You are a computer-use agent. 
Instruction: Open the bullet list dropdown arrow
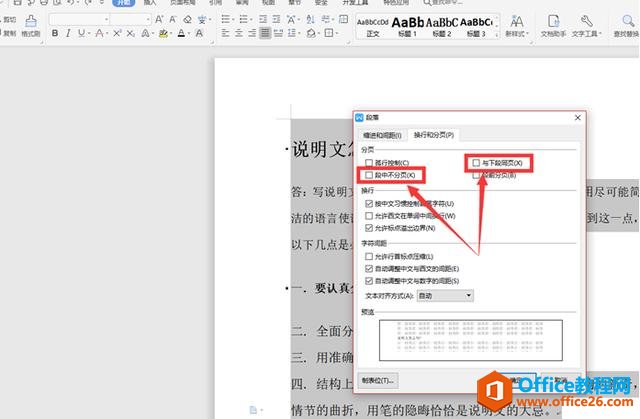coord(233,19)
